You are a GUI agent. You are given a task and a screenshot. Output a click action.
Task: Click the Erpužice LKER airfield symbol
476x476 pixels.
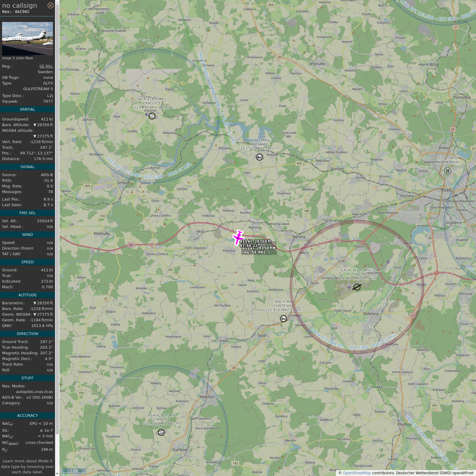[x=152, y=116]
